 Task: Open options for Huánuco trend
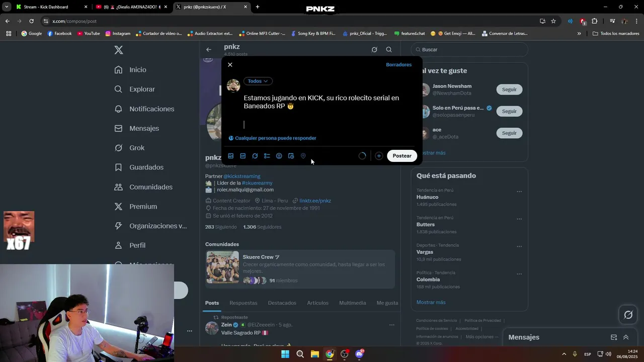coord(519,192)
